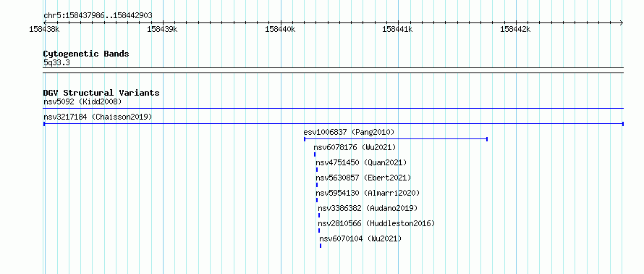Click the small nsv6070104 feature mark
This screenshot has width=644, height=274.
(x=321, y=246)
